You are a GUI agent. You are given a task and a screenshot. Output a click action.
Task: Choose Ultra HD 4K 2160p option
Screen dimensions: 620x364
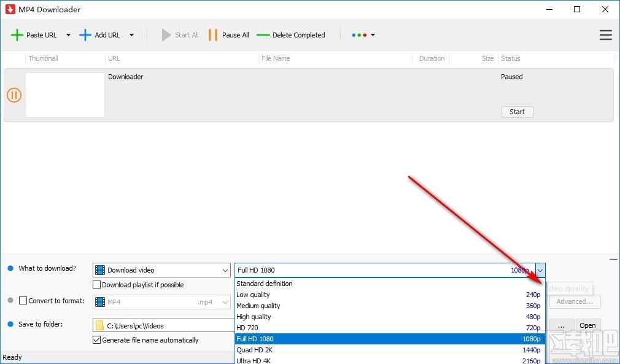point(390,360)
